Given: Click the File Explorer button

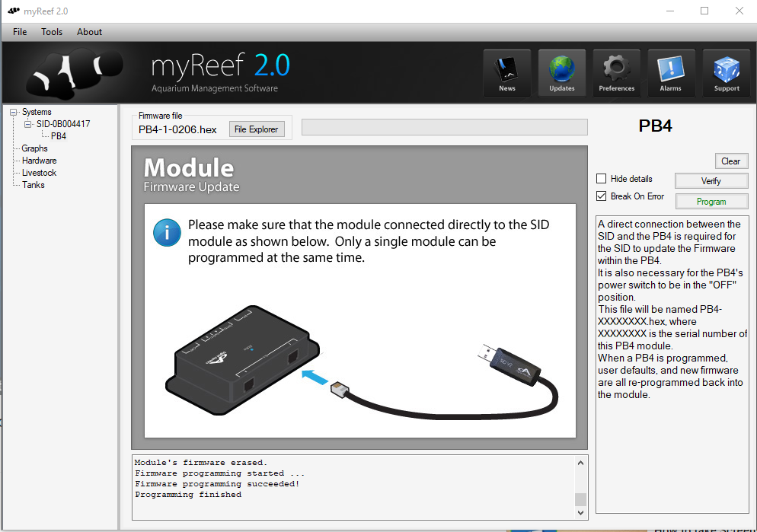Looking at the screenshot, I should (257, 129).
